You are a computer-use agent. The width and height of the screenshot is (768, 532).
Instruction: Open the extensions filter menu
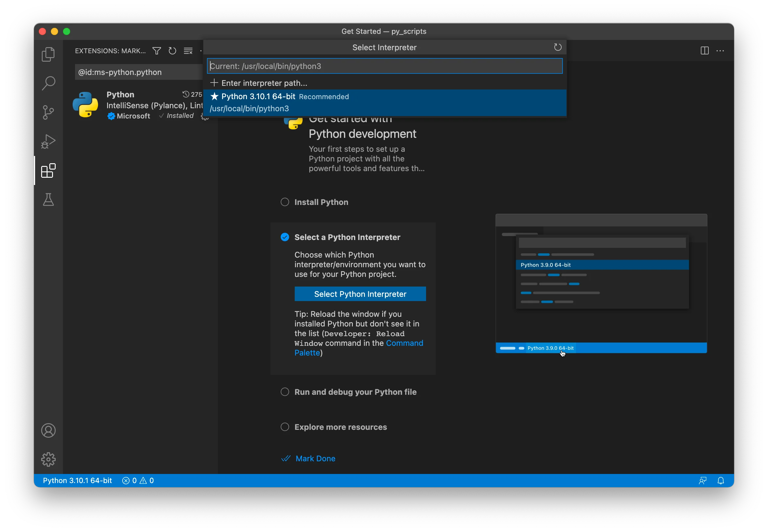156,51
